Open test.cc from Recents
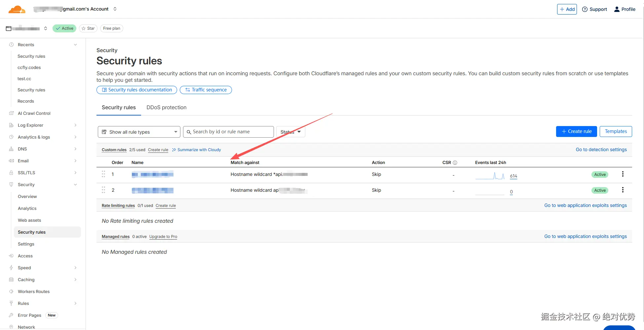 [24, 79]
